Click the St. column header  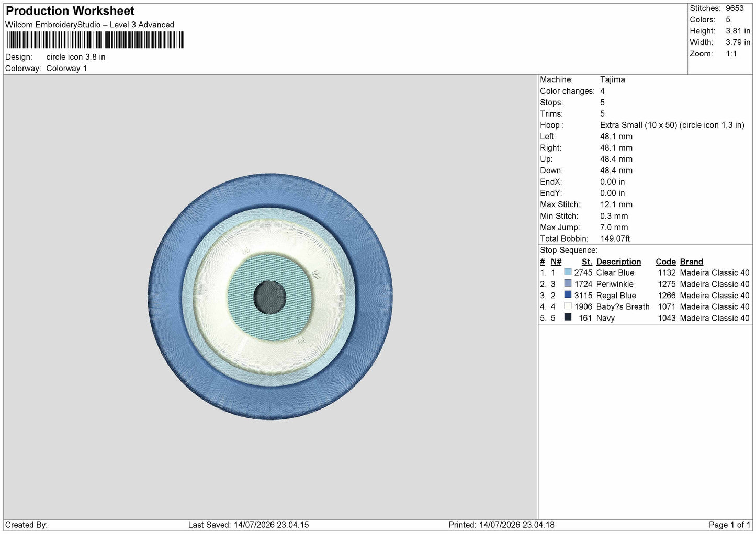click(587, 262)
